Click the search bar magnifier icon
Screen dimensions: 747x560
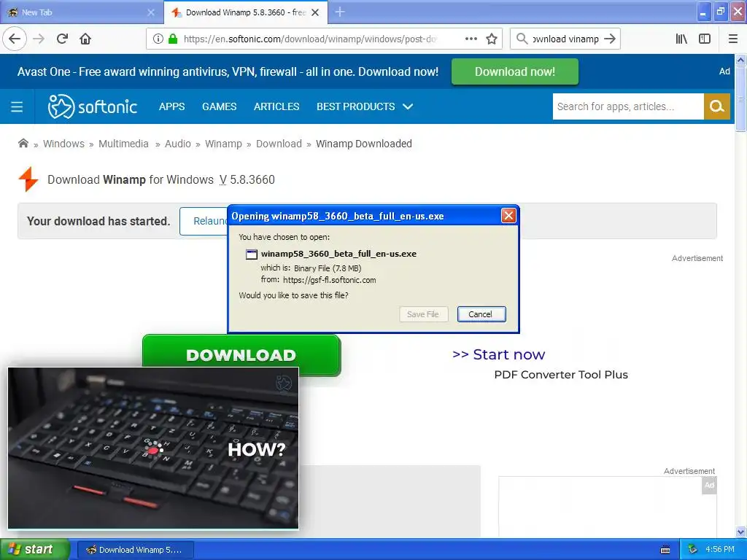point(522,39)
